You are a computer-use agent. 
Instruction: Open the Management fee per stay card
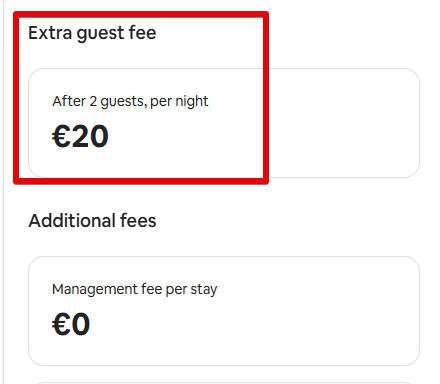[x=224, y=311]
